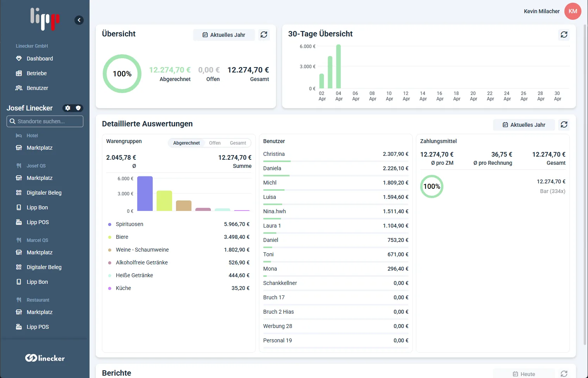
Task: Collapse the sidebar with the chevron button
Action: 79,20
